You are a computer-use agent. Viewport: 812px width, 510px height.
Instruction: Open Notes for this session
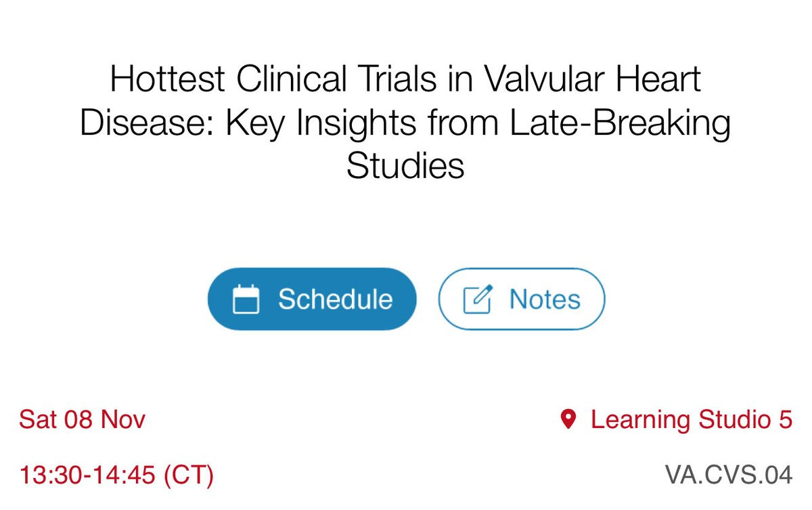tap(521, 299)
